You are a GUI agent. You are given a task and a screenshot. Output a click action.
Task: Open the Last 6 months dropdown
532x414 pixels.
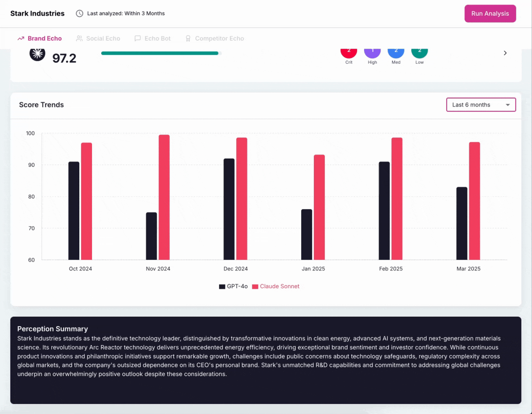tap(481, 105)
